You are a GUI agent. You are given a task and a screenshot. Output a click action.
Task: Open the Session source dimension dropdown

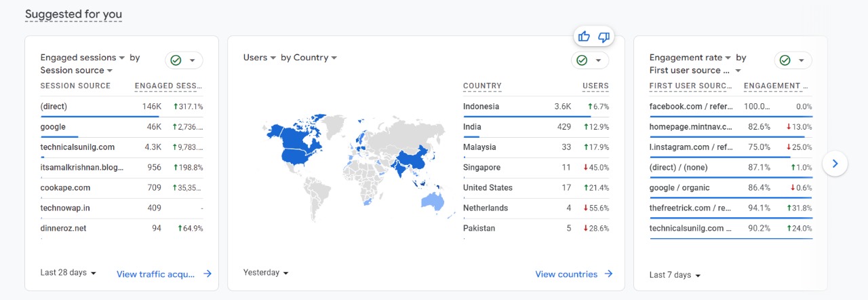76,70
